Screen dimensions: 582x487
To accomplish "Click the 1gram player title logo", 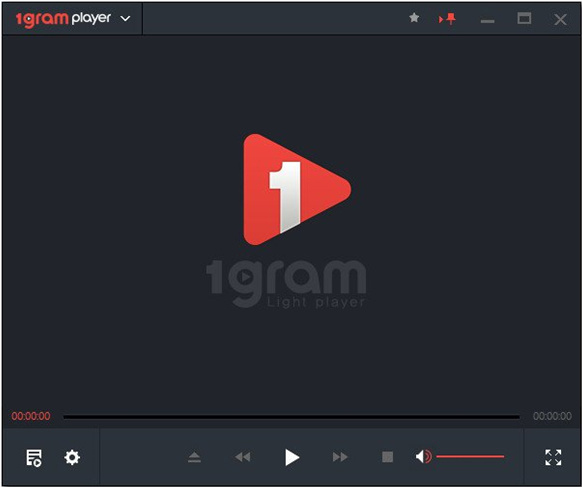I will 63,19.
